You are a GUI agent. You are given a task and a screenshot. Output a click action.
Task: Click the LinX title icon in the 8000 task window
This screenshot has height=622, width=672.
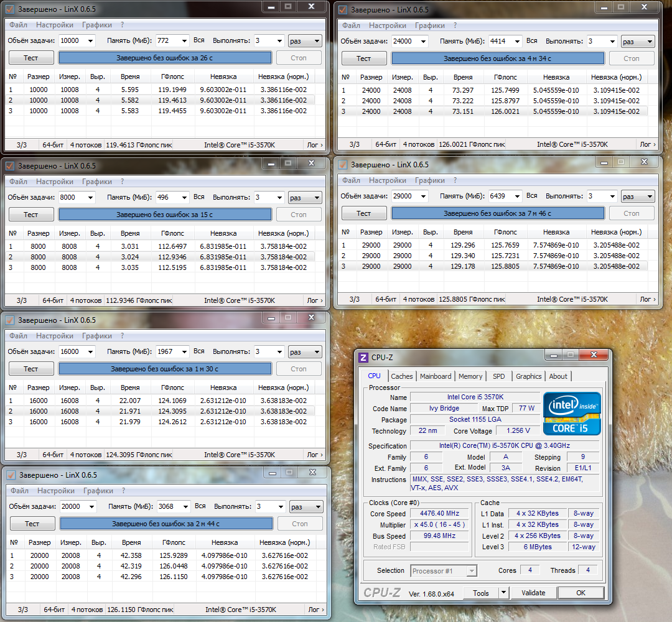click(11, 166)
